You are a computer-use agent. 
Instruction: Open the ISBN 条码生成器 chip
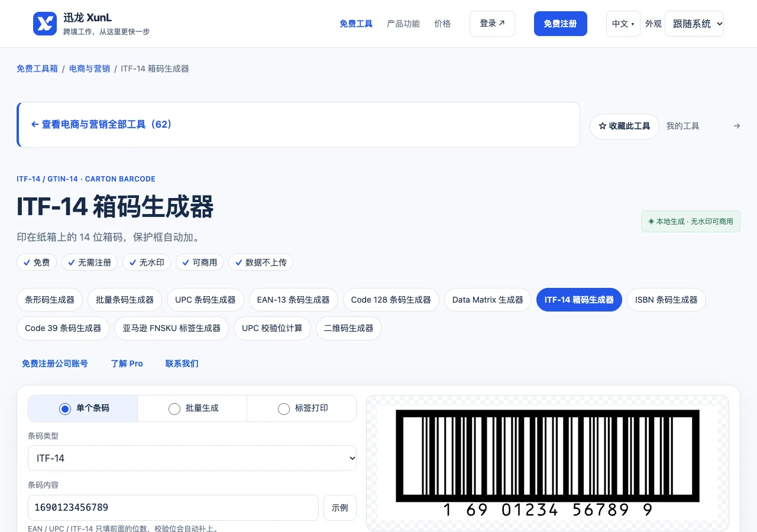pyautogui.click(x=667, y=300)
